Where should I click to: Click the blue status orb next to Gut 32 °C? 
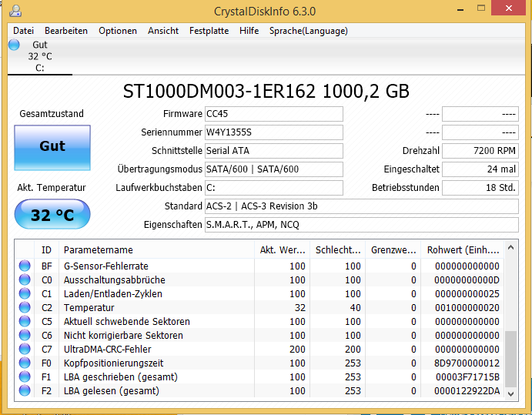click(x=14, y=45)
